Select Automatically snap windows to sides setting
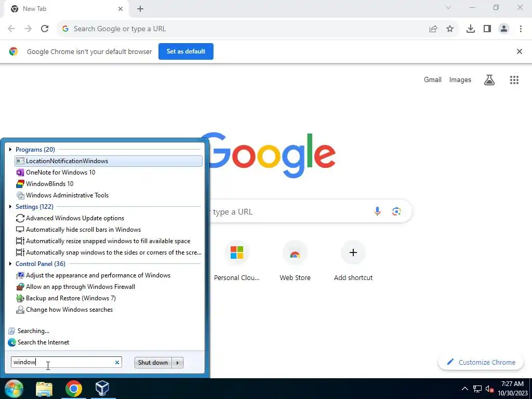532x399 pixels. (109, 252)
